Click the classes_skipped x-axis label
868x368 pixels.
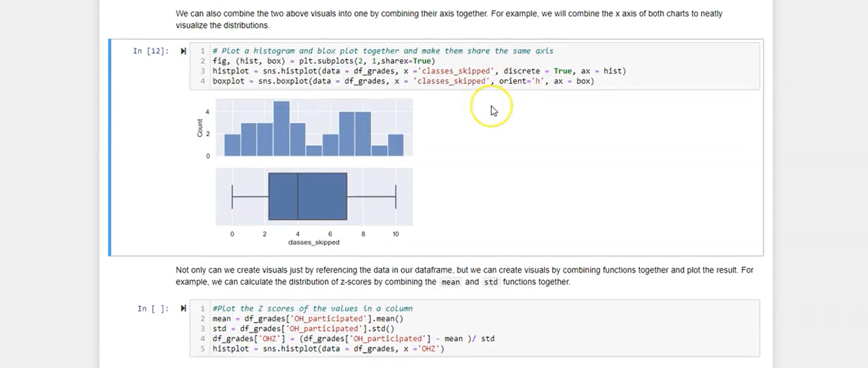(314, 242)
